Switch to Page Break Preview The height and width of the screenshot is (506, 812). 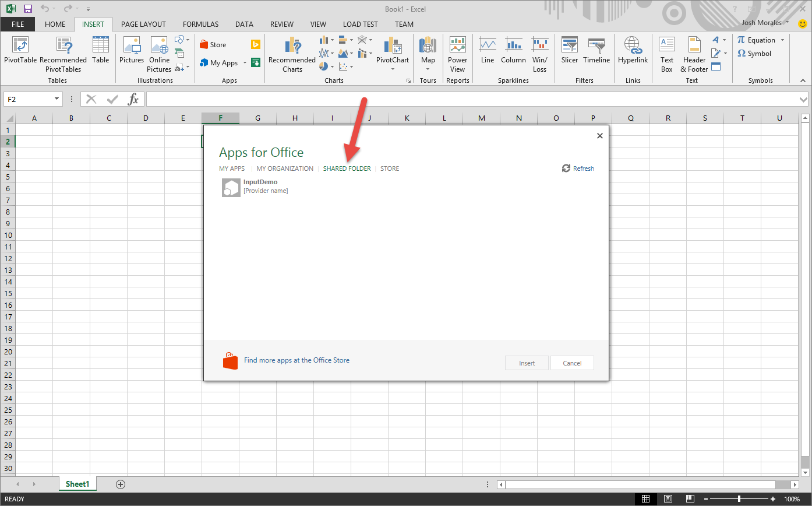[x=690, y=499]
